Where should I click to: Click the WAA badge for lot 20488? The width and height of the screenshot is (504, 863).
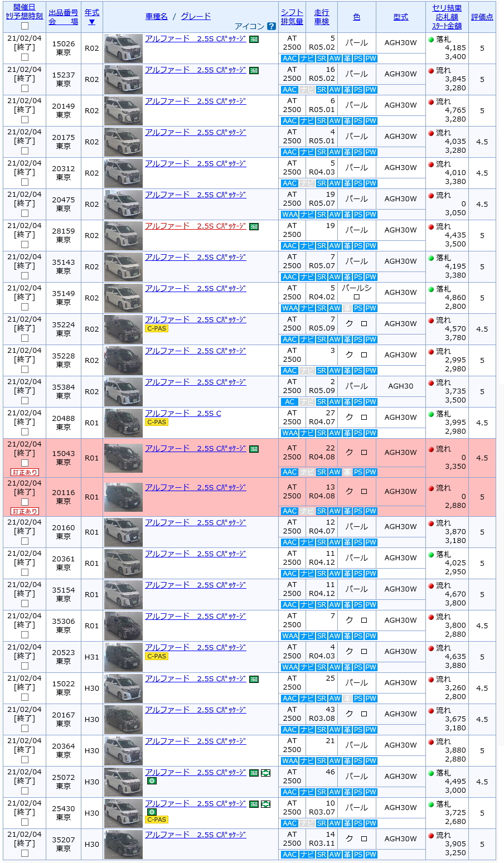coord(290,433)
